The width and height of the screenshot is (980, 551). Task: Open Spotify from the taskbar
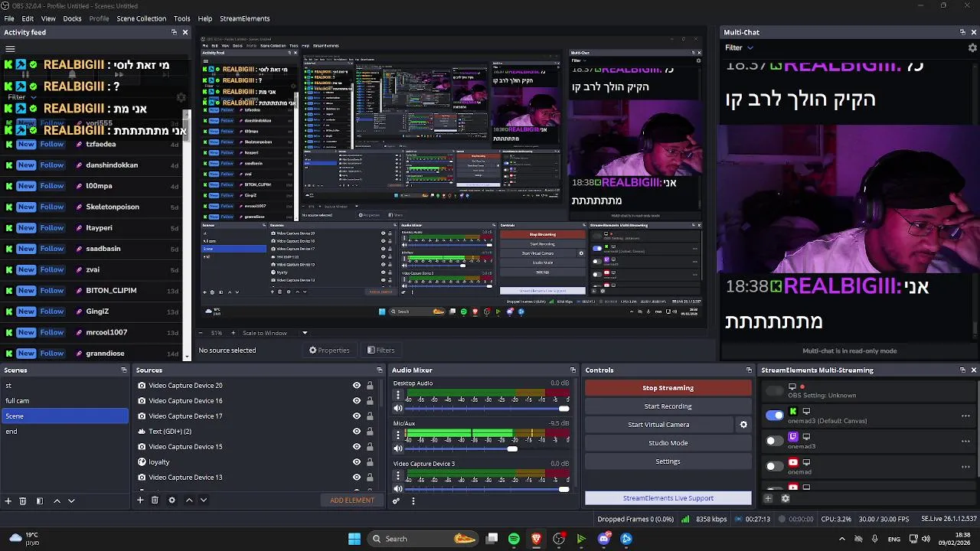pyautogui.click(x=514, y=539)
